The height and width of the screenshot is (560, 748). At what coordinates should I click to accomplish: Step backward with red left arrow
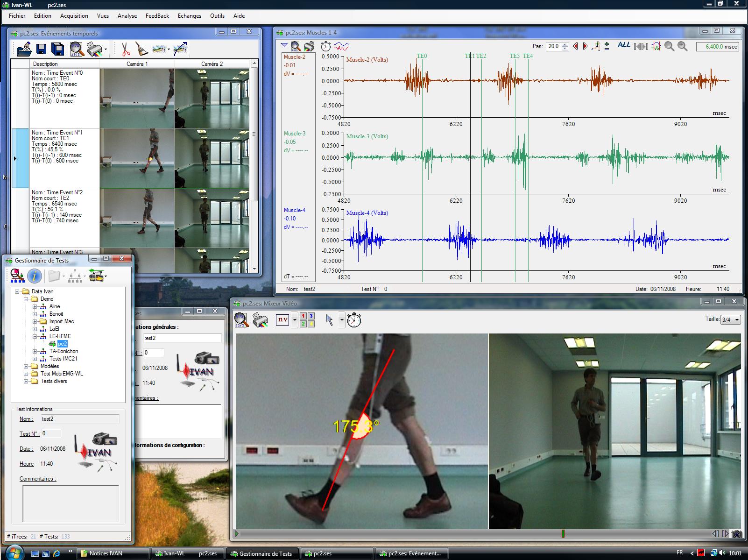point(575,46)
